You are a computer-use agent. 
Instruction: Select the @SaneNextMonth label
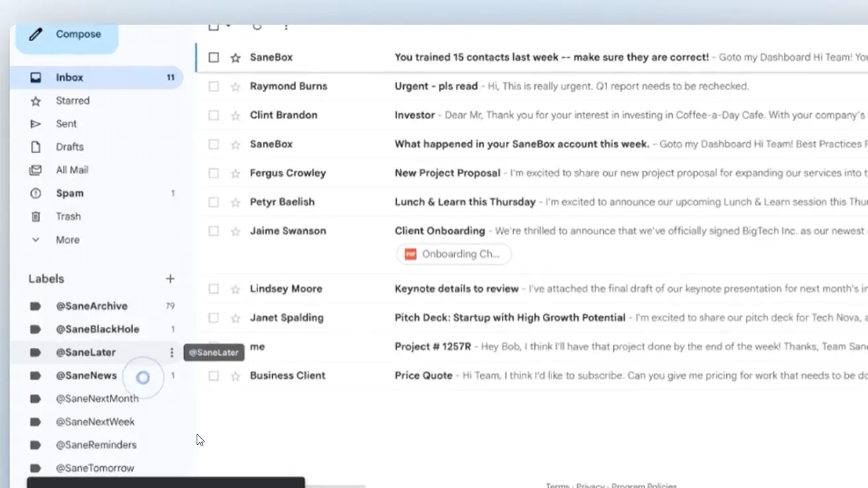[96, 399]
